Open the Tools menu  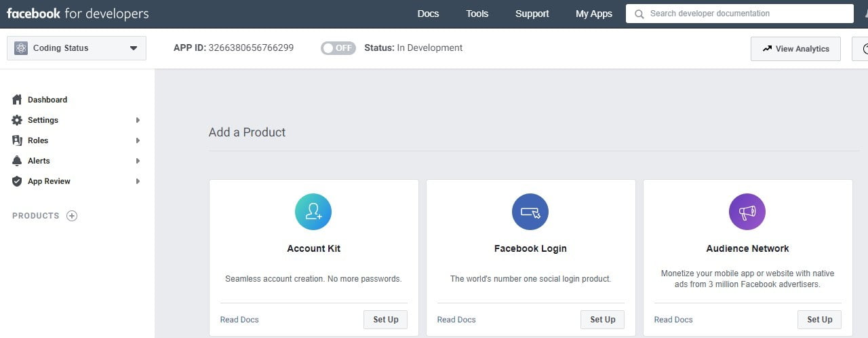(x=477, y=14)
